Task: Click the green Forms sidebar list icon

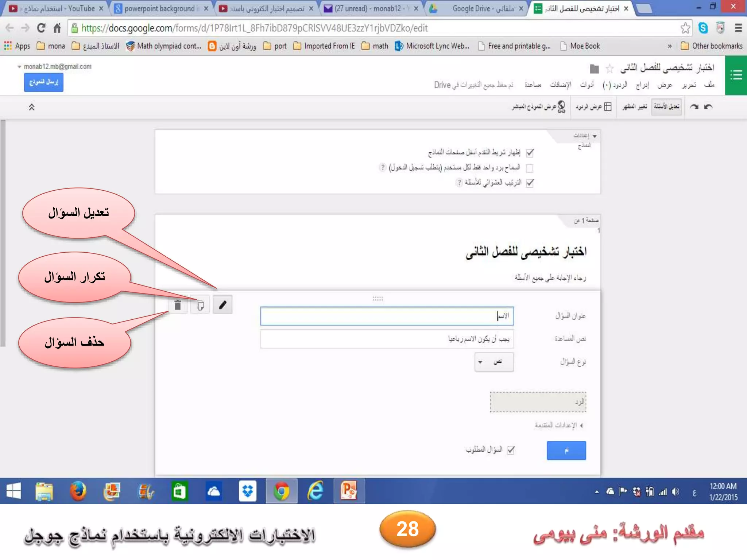Action: [x=736, y=75]
